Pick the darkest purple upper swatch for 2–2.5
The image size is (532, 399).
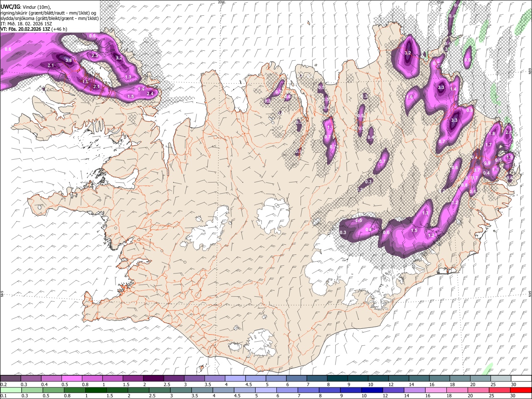tap(153, 379)
